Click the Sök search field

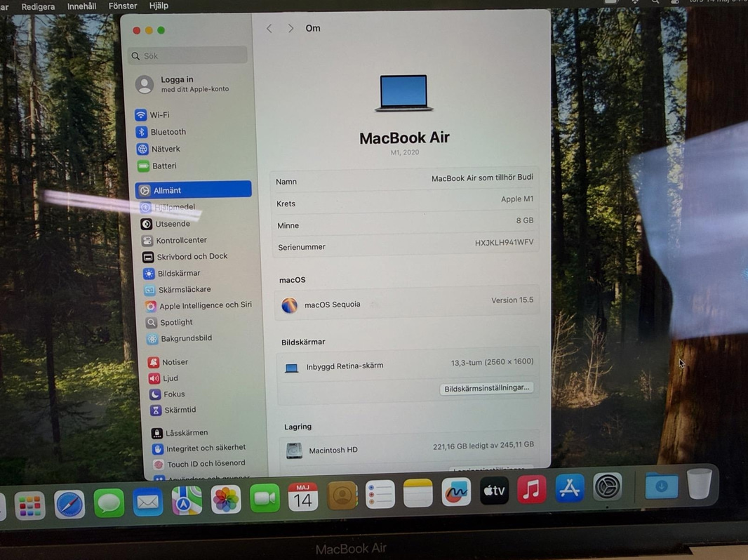188,56
